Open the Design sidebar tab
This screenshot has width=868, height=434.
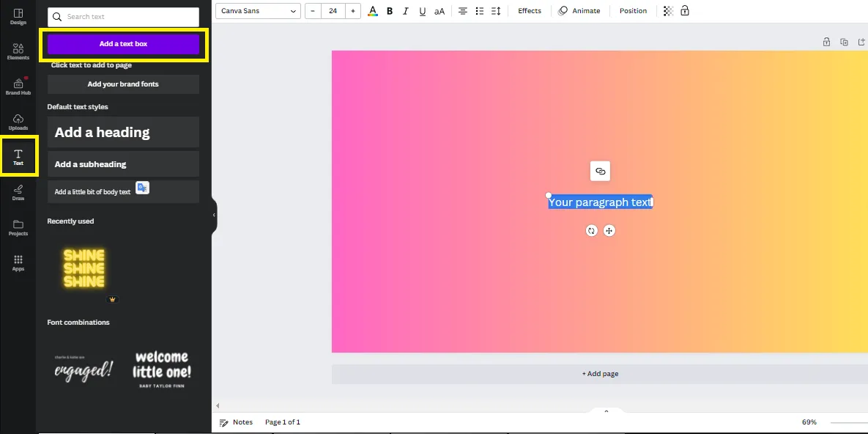tap(18, 17)
